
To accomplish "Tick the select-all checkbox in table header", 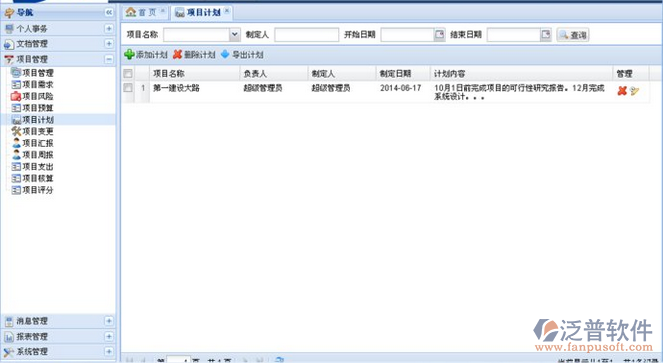I will pyautogui.click(x=128, y=74).
